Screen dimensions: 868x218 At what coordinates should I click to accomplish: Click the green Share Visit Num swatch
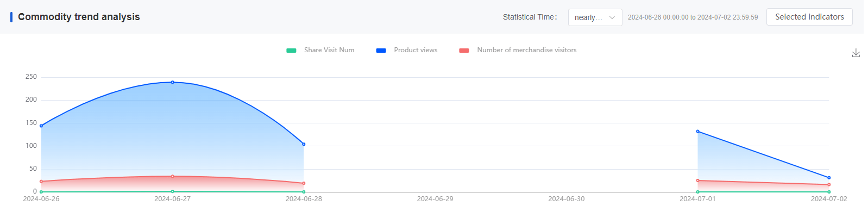coord(291,51)
